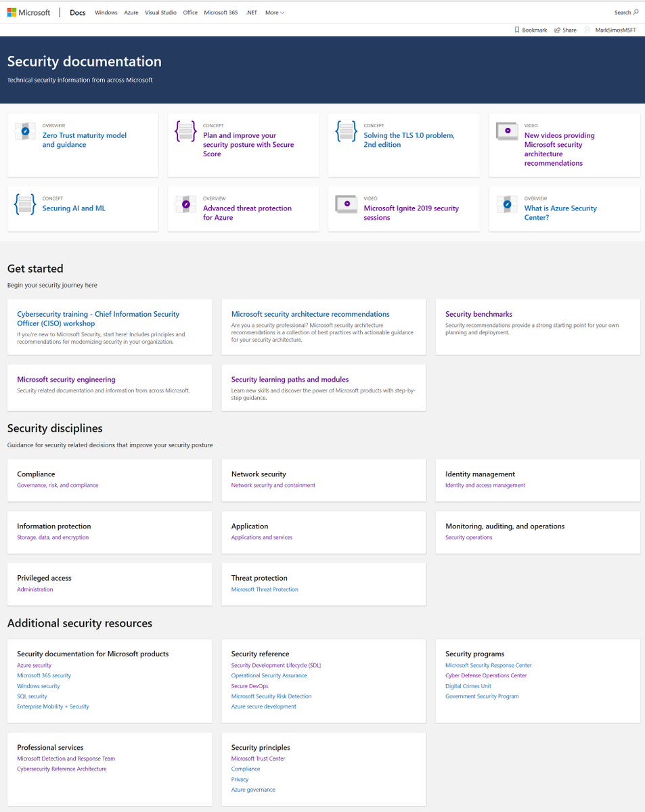Open the Administration link under Privileged access

tap(35, 589)
